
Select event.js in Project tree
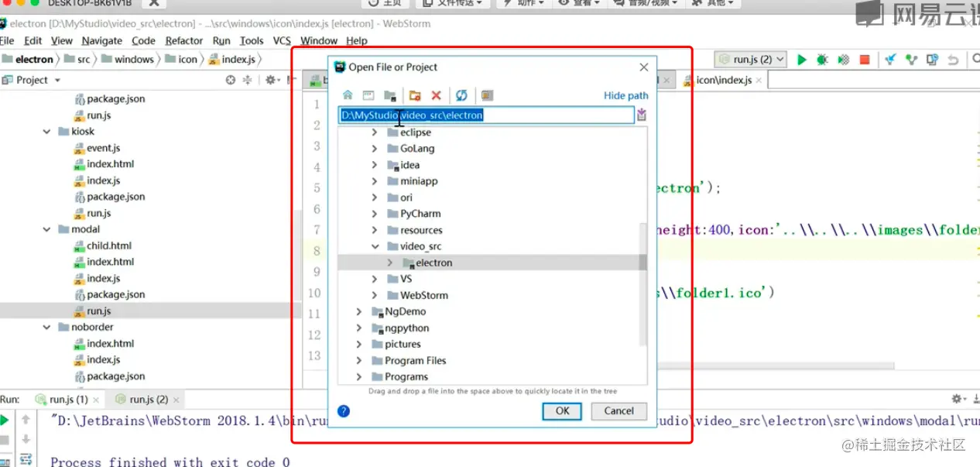[x=104, y=148]
